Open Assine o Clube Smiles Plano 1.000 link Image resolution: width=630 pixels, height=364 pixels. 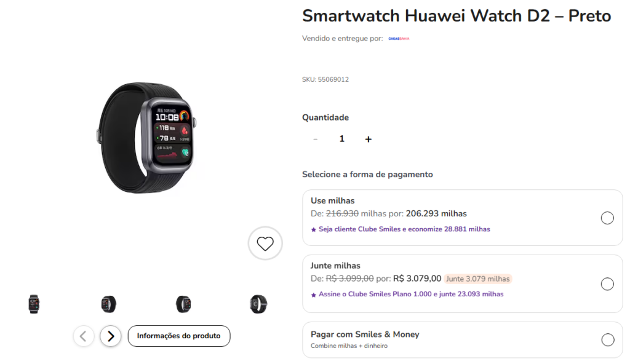(411, 294)
